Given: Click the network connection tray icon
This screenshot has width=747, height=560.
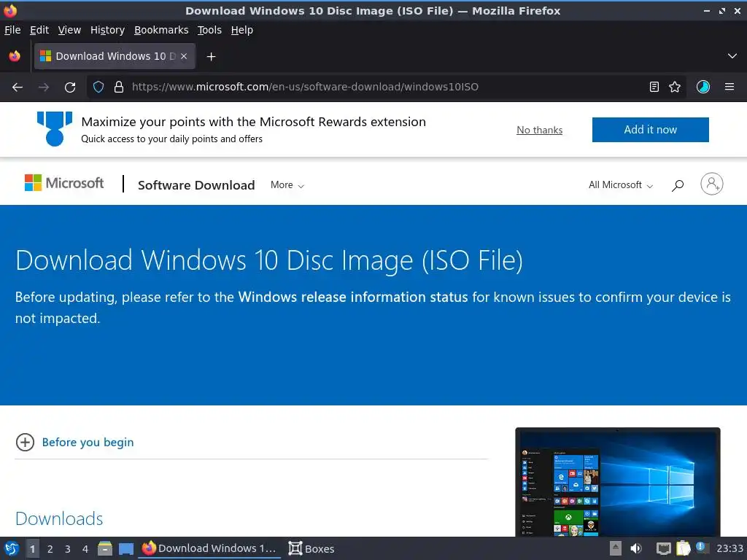Looking at the screenshot, I should tap(663, 548).
